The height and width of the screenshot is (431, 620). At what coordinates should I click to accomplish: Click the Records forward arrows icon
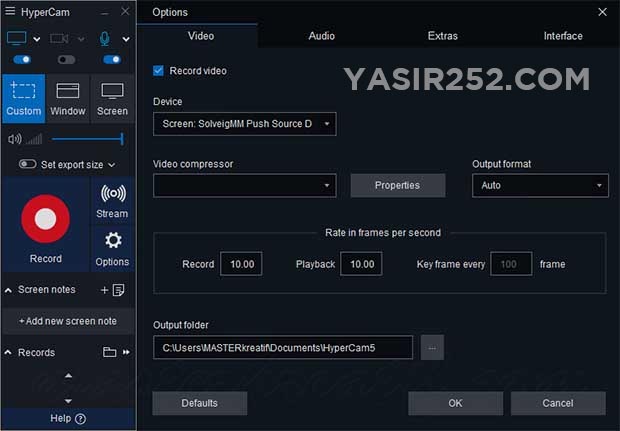tap(126, 352)
